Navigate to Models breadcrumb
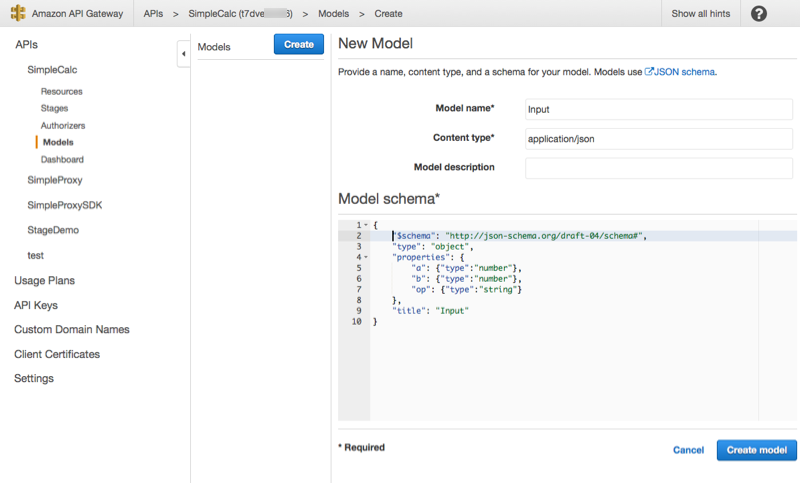Viewport: 800px width, 483px height. click(x=333, y=14)
